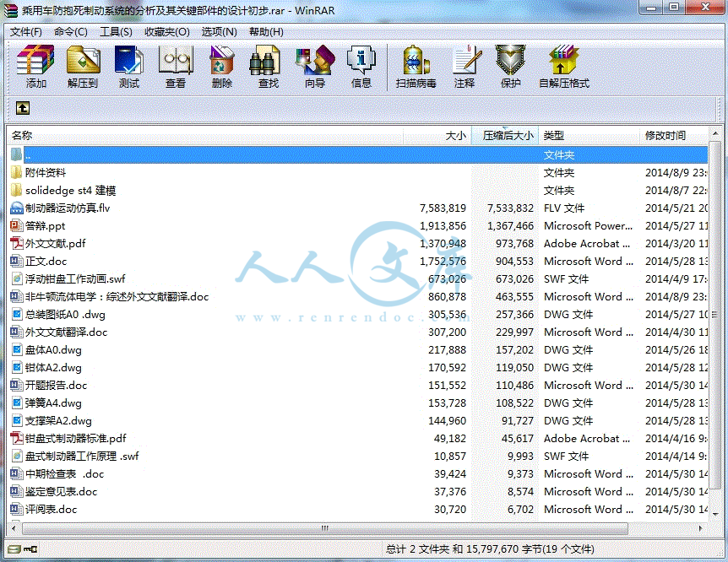Sort by 修改时间 column header
Screen dimensions: 728x562
(x=674, y=136)
